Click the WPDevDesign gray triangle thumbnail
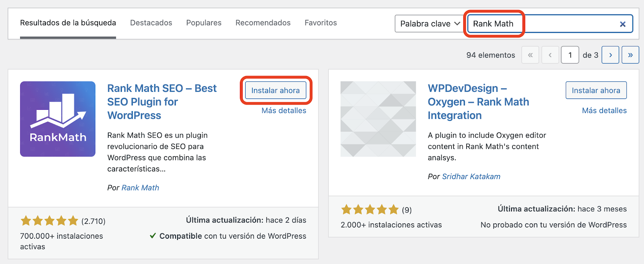 pos(378,119)
